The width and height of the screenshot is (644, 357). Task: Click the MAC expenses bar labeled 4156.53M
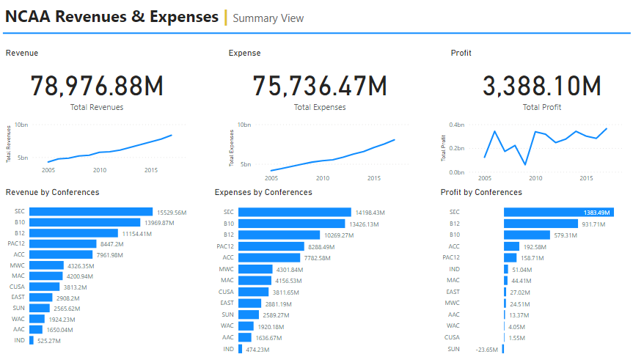(255, 280)
